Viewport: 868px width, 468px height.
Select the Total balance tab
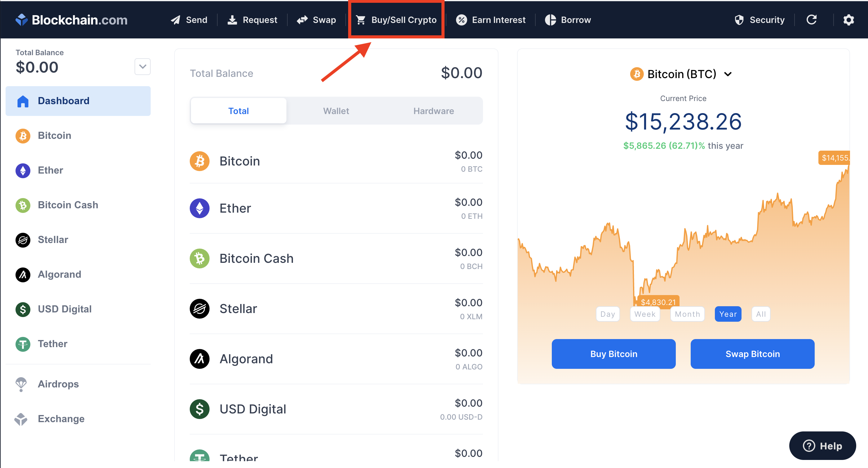pos(239,111)
